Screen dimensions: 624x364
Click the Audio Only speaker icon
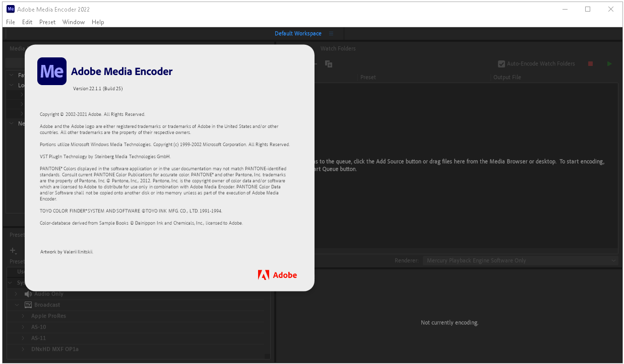click(x=28, y=294)
